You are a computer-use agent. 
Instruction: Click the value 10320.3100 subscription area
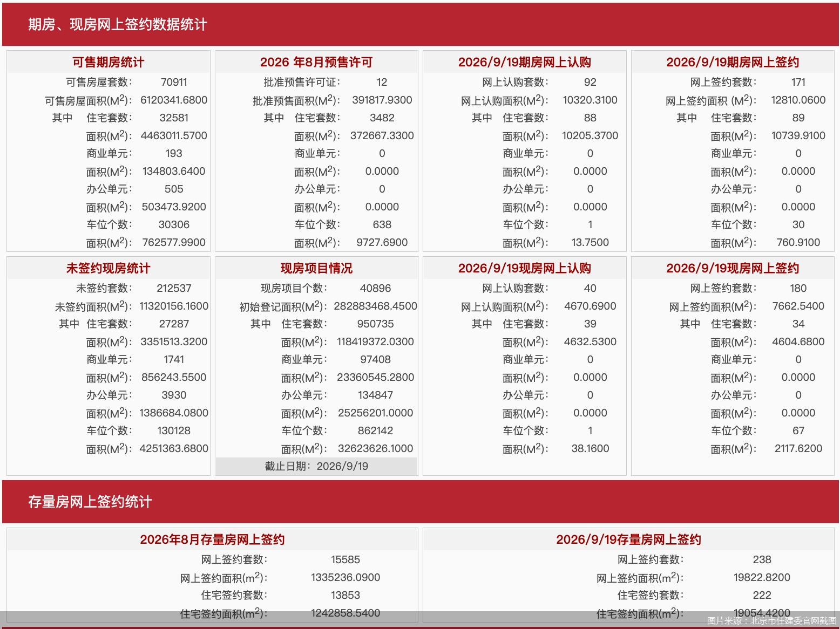(590, 100)
